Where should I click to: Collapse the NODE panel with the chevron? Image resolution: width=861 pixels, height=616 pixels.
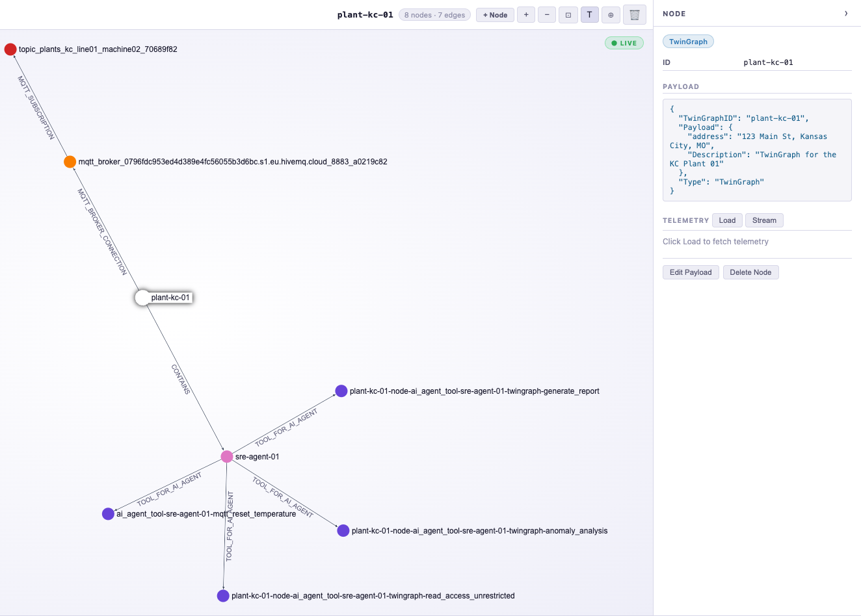pyautogui.click(x=847, y=13)
